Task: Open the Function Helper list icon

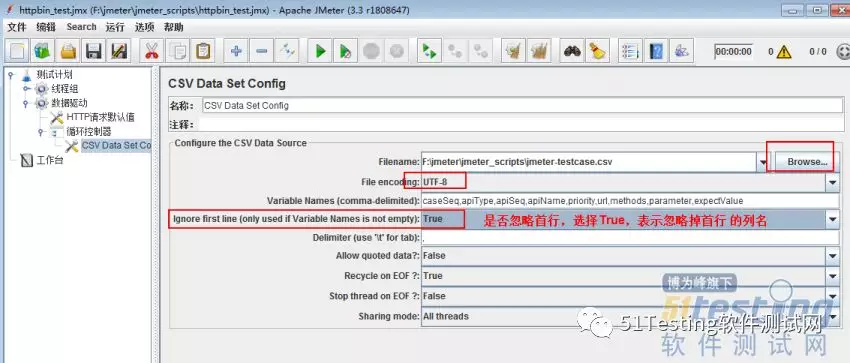Action: click(630, 51)
